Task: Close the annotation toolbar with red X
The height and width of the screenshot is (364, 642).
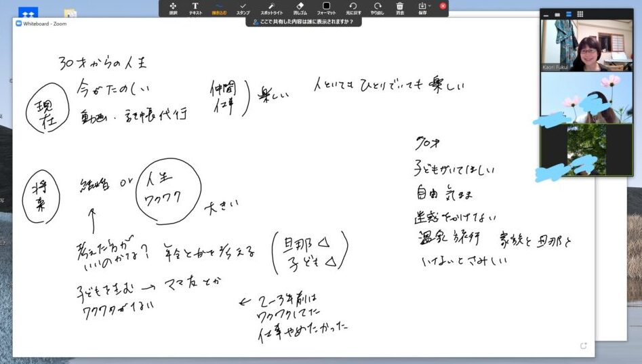Action: pyautogui.click(x=443, y=6)
